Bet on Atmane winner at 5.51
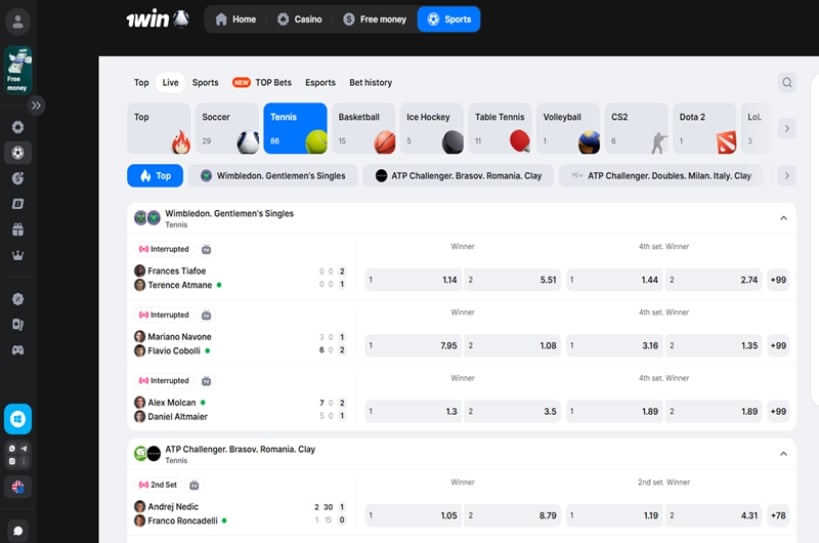Viewport: 819px width, 543px height. [x=512, y=280]
